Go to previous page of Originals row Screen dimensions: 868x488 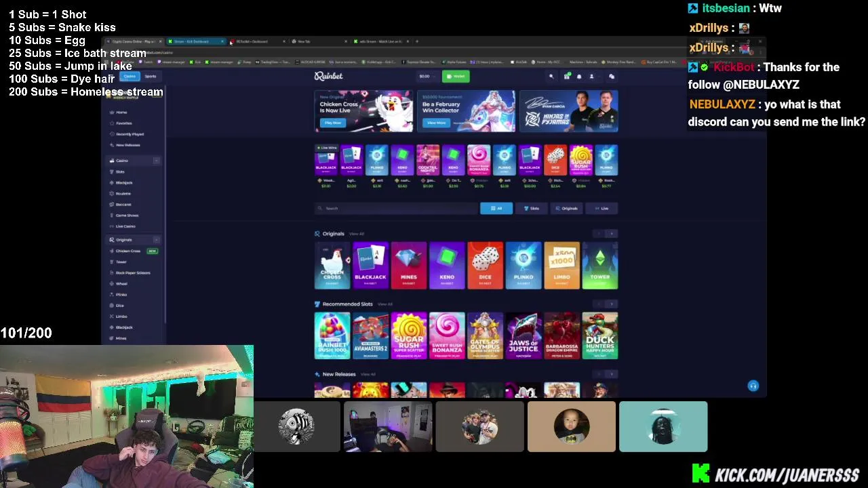click(599, 234)
